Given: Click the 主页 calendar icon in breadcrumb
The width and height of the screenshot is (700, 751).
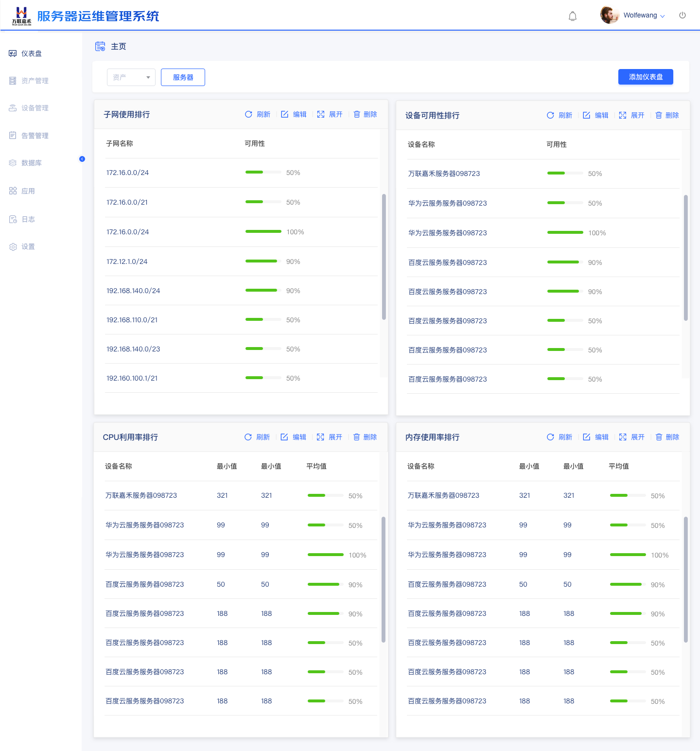Looking at the screenshot, I should (x=100, y=47).
